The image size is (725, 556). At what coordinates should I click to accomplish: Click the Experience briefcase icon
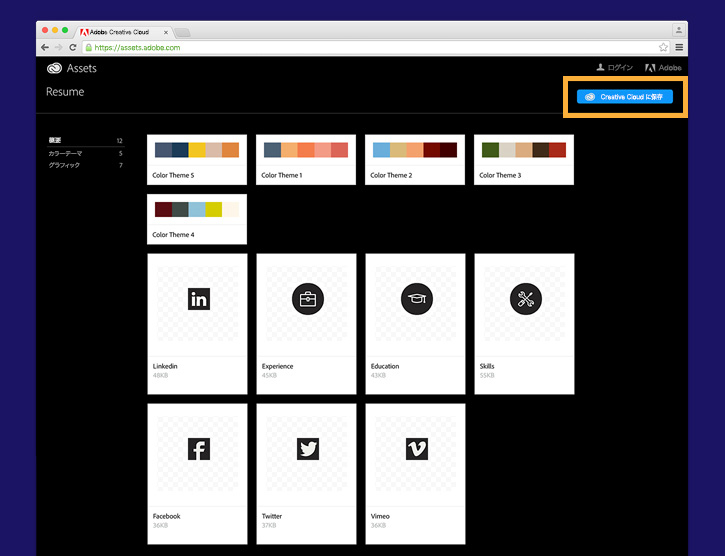[x=308, y=299]
